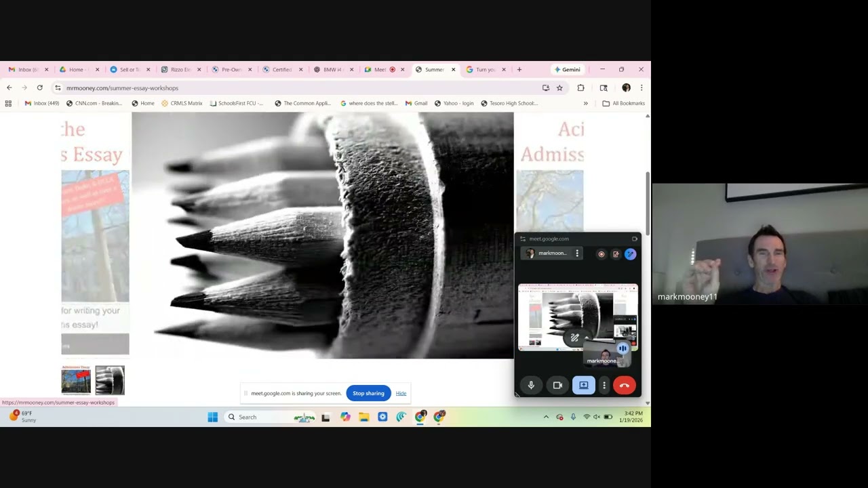Screen dimensions: 868x488
Task: Go back in the browser
Action: coord(9,87)
